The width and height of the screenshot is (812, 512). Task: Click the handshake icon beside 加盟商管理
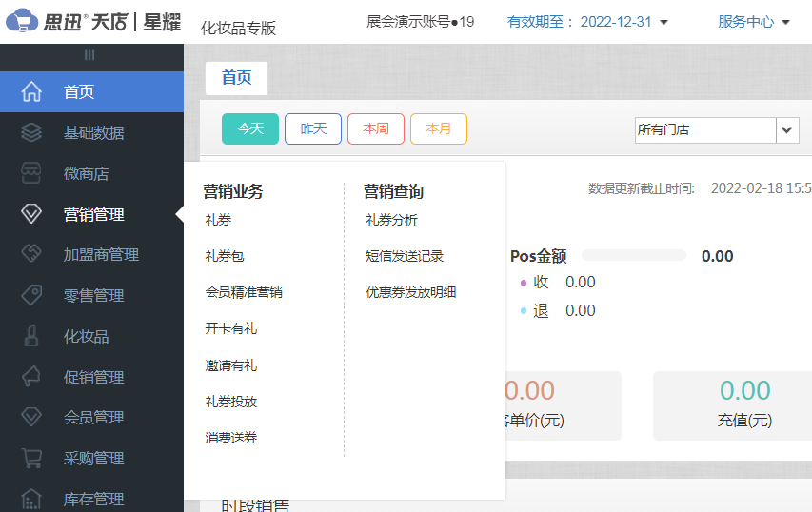pos(31,254)
